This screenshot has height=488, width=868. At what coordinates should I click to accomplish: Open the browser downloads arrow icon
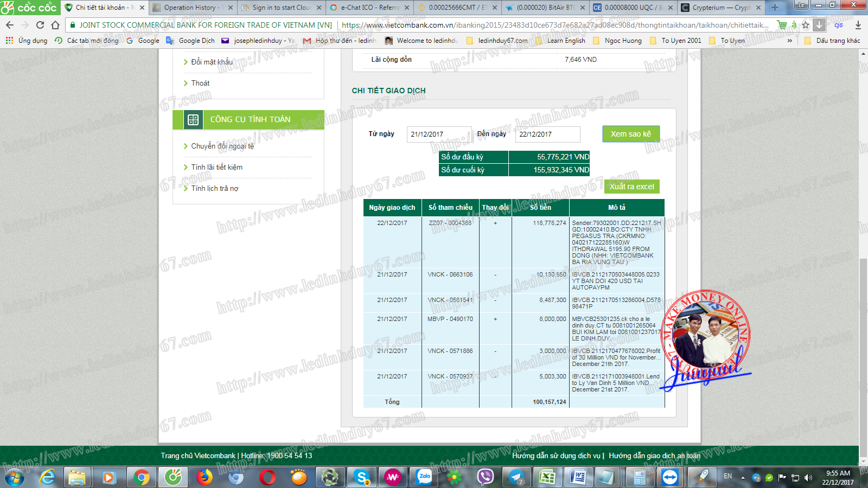tap(858, 25)
